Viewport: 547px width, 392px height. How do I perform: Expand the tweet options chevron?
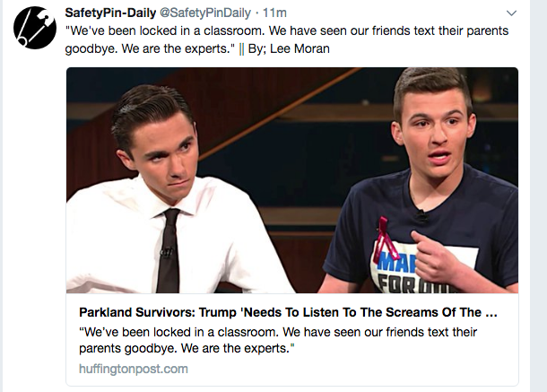click(511, 13)
